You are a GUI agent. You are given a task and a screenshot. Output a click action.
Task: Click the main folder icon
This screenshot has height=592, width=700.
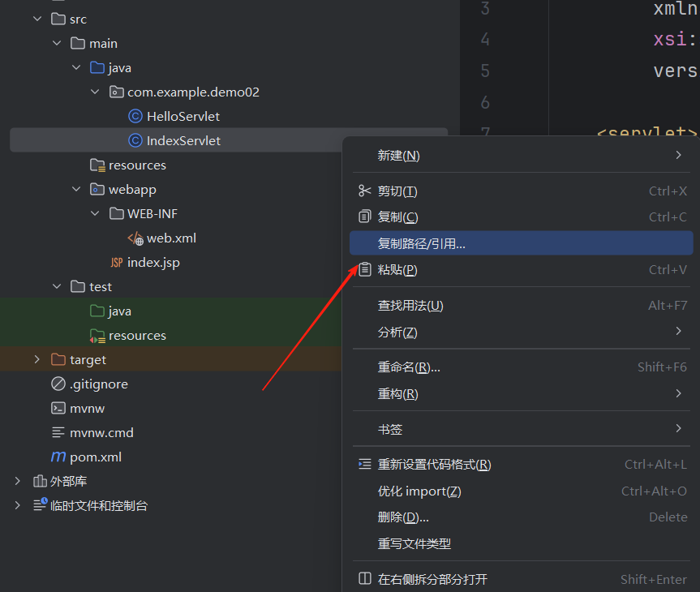tap(78, 43)
